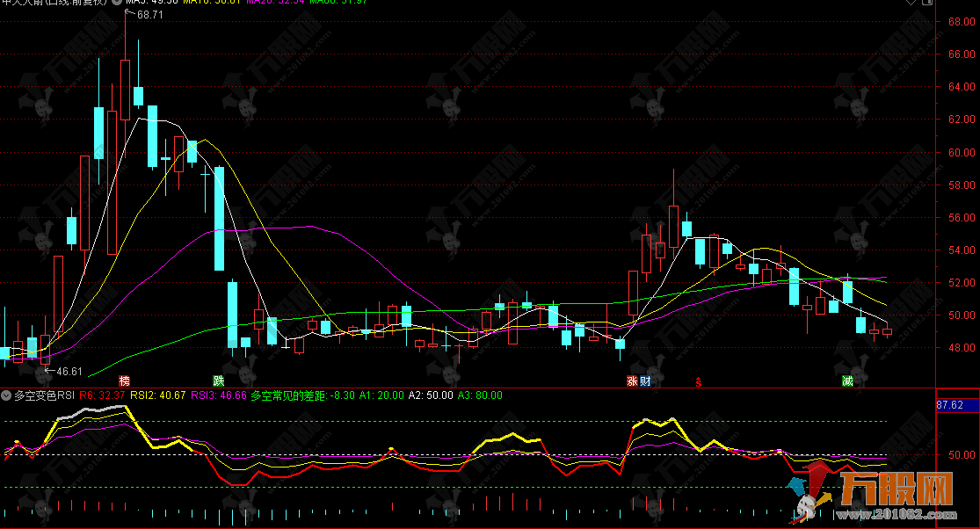
Task: Click the 多空常见的差距 value label
Action: pos(303,396)
